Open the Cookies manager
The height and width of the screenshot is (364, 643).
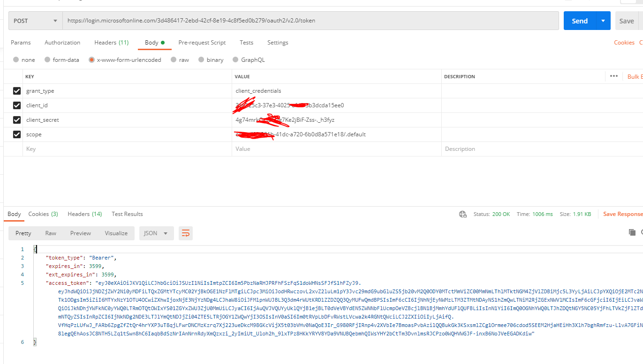624,42
